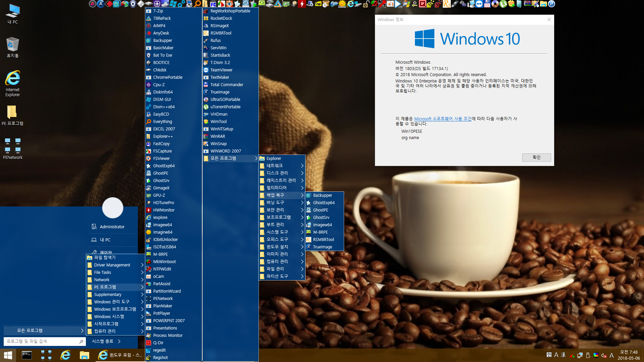Open the PE 프로그램 folder on desktop

12,115
